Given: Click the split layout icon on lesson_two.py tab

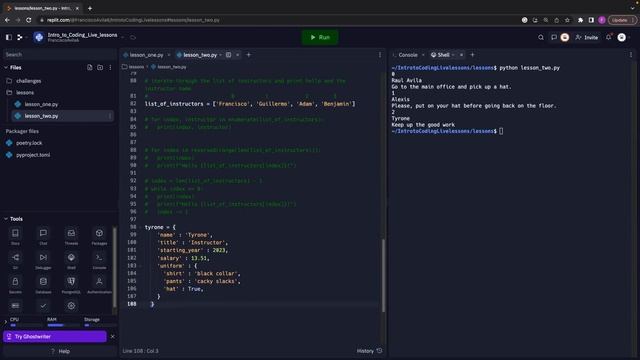Looking at the screenshot, I should pos(229,55).
